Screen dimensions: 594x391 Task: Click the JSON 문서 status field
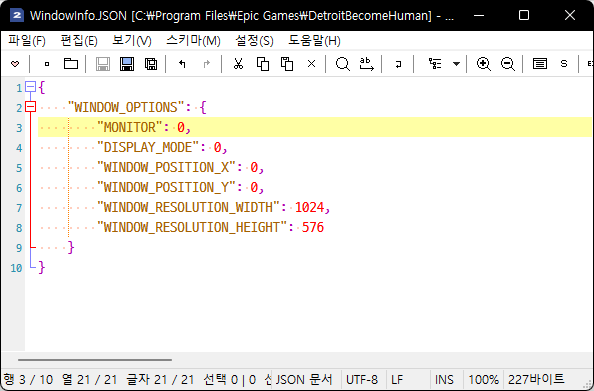click(304, 379)
